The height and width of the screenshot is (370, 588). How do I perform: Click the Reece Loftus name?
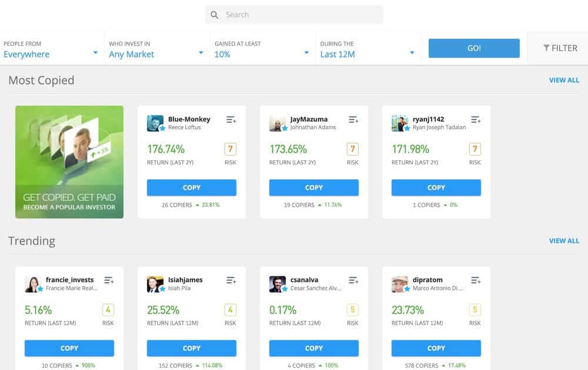point(185,127)
